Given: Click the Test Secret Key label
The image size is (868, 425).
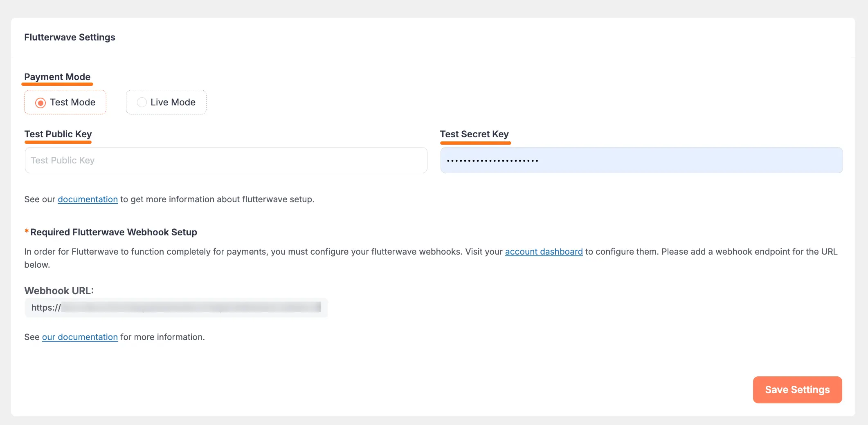Looking at the screenshot, I should [474, 134].
